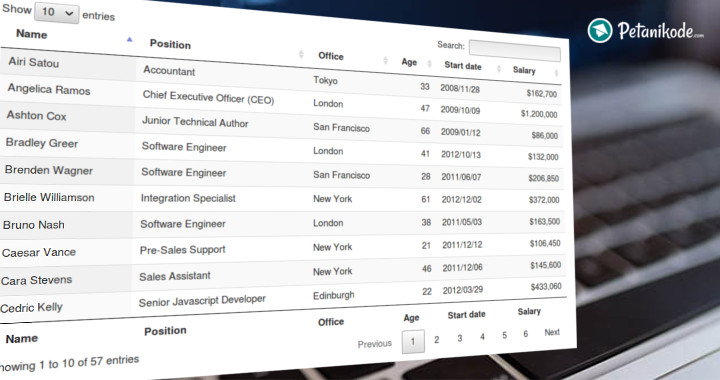Go to pagination page 1
This screenshot has width=720, height=380.
[413, 341]
